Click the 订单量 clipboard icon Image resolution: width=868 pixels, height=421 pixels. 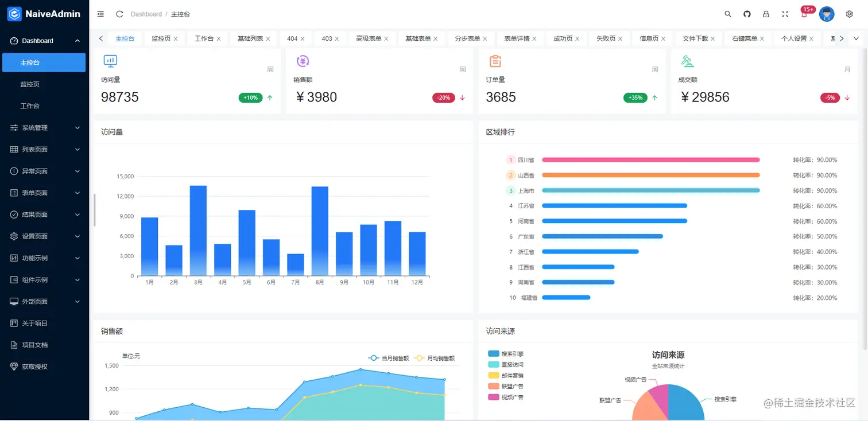(x=495, y=61)
